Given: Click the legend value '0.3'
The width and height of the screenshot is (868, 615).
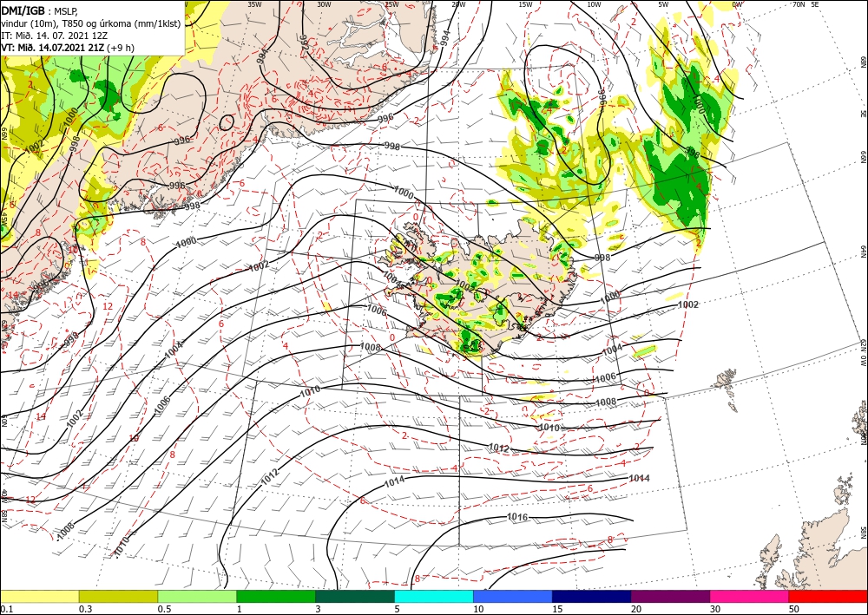Looking at the screenshot, I should 85,609.
